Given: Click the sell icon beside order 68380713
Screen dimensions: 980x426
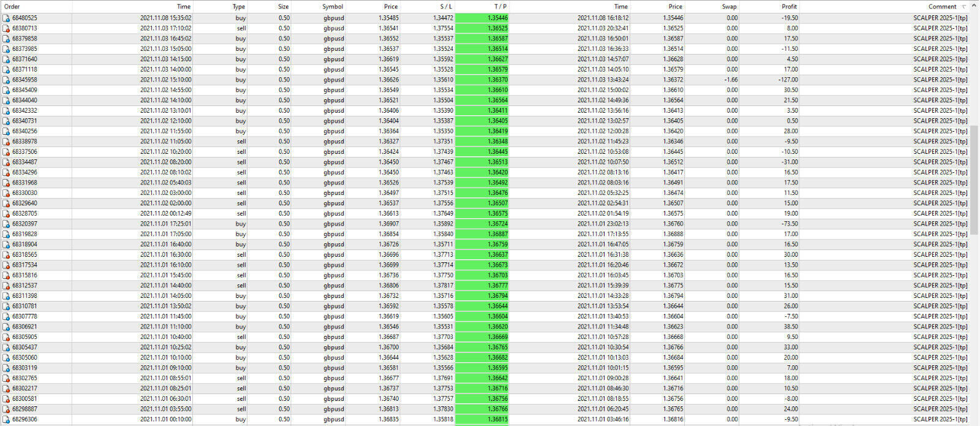Looking at the screenshot, I should coord(6,29).
